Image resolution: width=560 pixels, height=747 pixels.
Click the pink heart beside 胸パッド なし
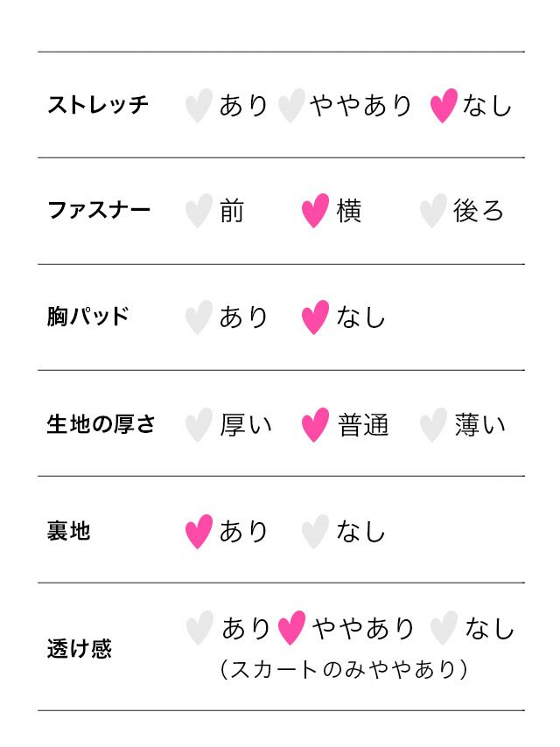point(315,318)
